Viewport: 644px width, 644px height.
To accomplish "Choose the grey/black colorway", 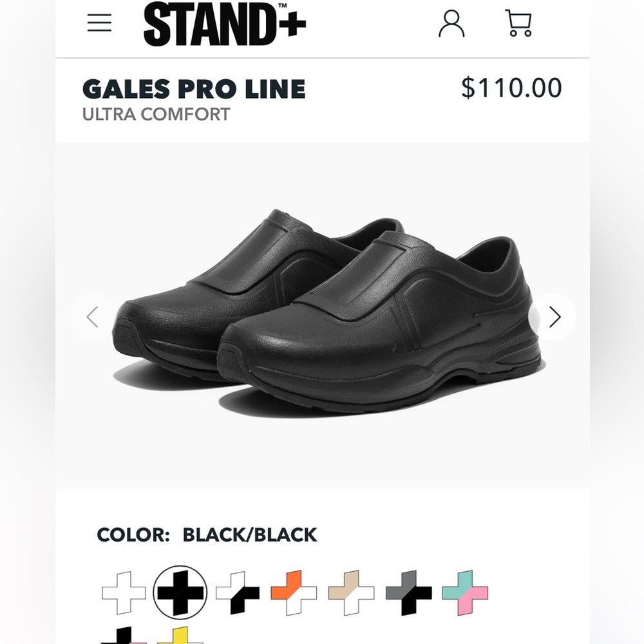I will tap(408, 593).
